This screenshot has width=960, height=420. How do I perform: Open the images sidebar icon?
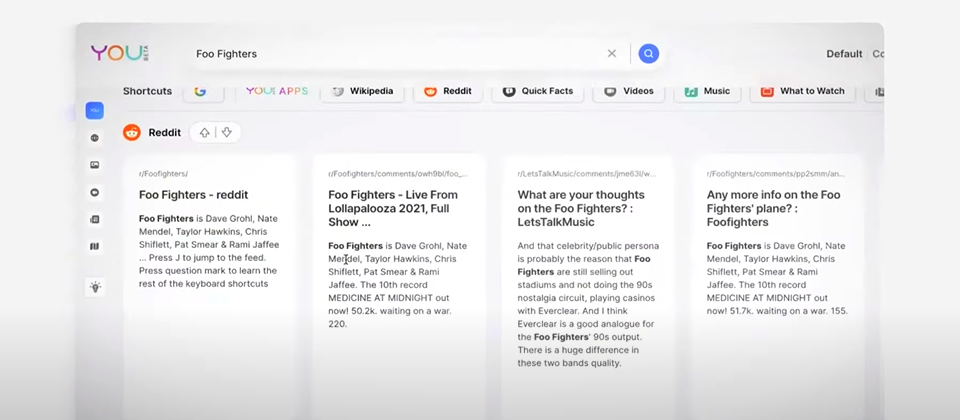pyautogui.click(x=94, y=165)
